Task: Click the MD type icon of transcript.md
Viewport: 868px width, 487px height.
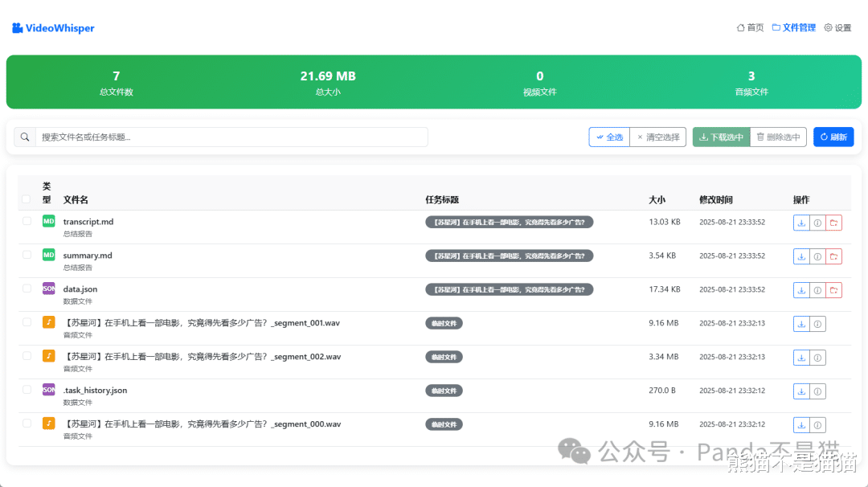Action: pyautogui.click(x=49, y=221)
